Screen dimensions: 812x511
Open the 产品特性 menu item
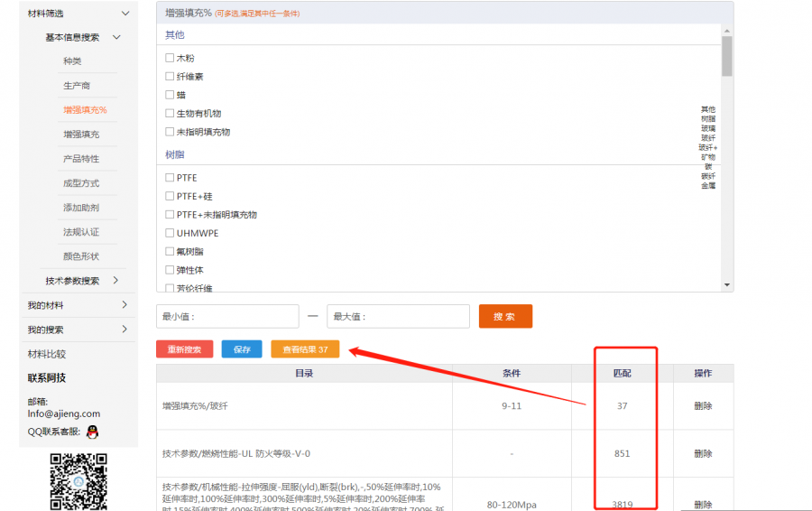coord(81,159)
